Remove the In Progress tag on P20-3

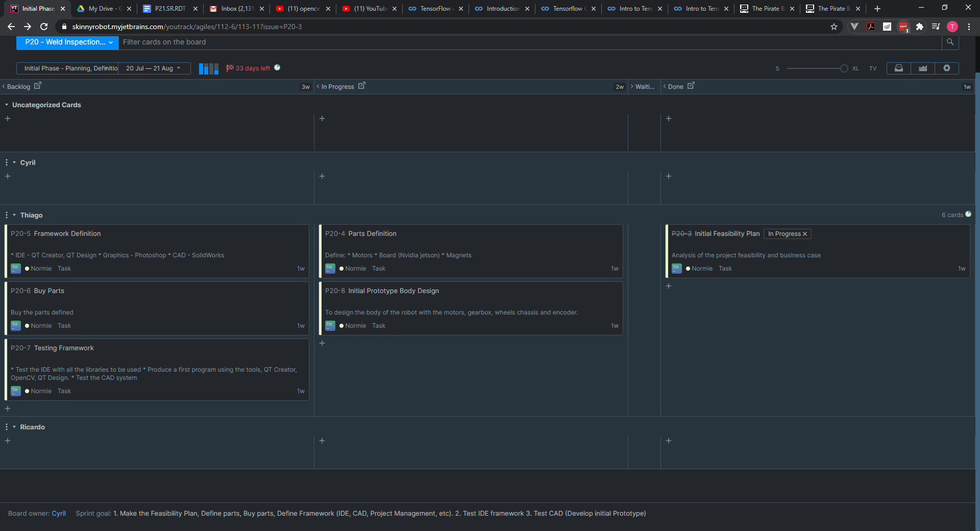point(805,234)
